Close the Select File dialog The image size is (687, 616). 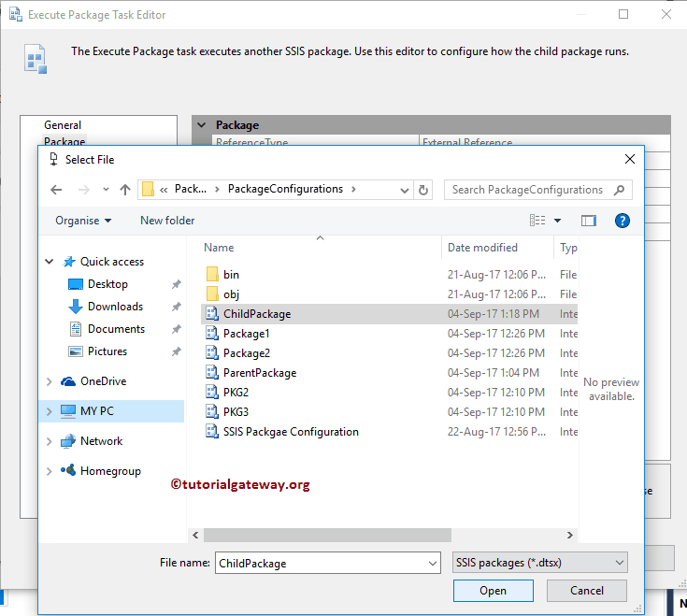coord(630,159)
